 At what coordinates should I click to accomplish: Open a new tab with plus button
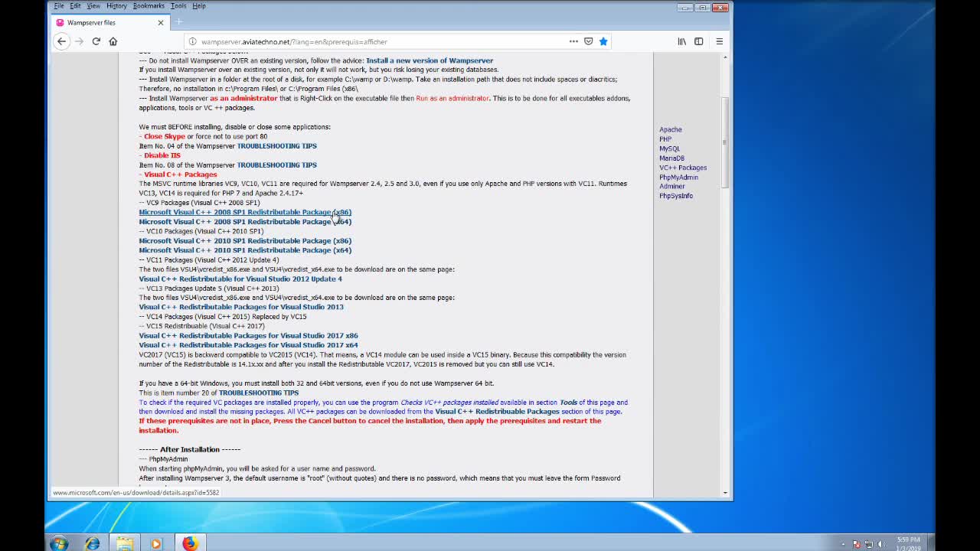179,22
